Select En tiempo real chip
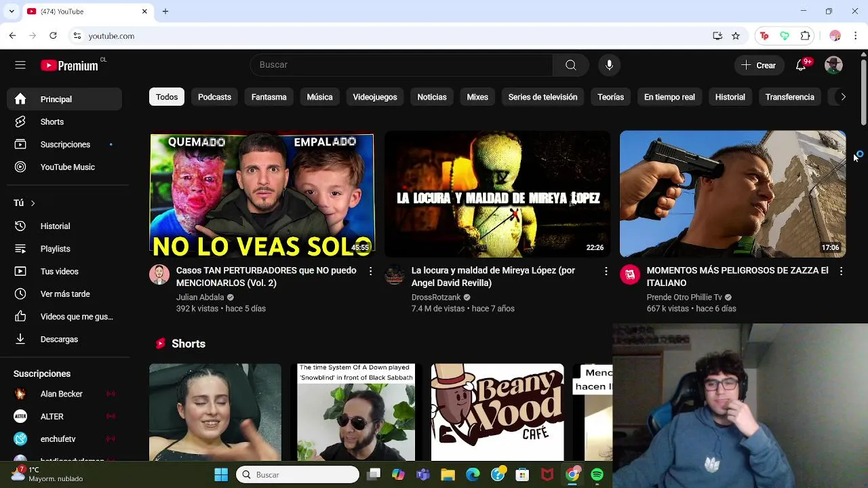This screenshot has width=868, height=488. pos(669,97)
